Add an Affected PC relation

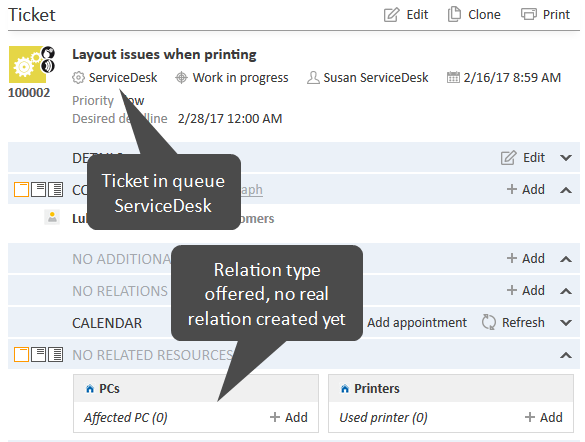pos(289,417)
